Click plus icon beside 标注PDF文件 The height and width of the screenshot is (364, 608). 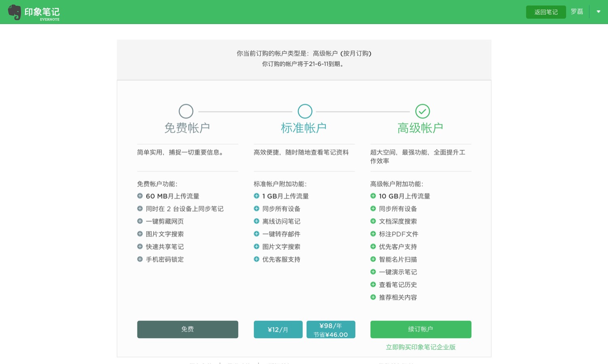[x=373, y=234]
